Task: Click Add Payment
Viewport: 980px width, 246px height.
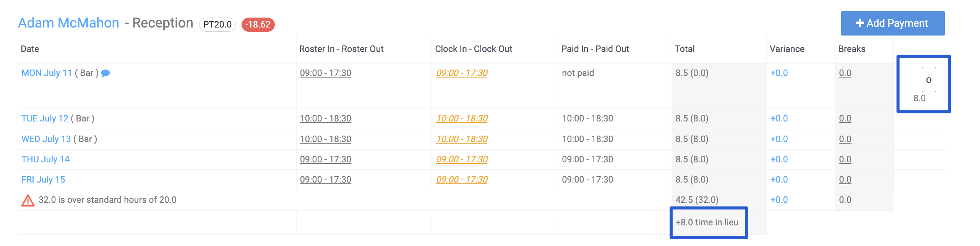Action: pyautogui.click(x=892, y=23)
